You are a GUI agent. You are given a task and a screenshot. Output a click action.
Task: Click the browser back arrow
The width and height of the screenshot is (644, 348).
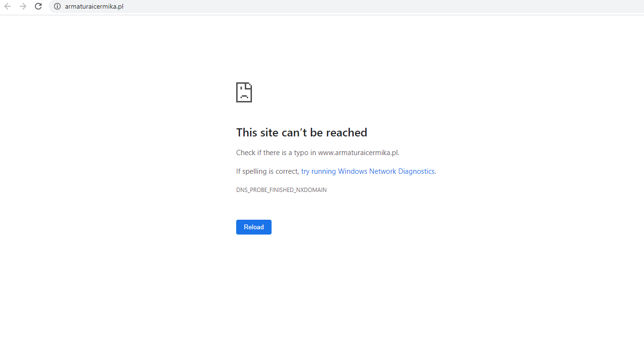point(8,7)
